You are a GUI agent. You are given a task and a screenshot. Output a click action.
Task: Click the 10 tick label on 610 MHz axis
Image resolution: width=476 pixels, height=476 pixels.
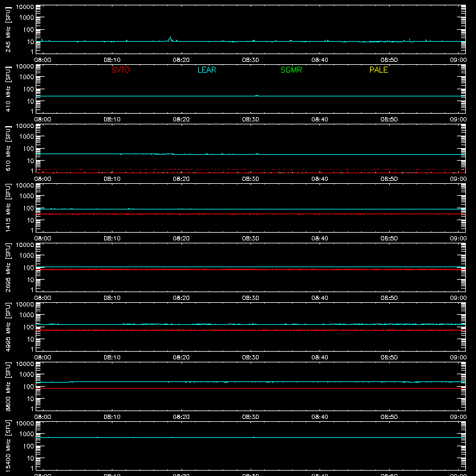(30, 161)
